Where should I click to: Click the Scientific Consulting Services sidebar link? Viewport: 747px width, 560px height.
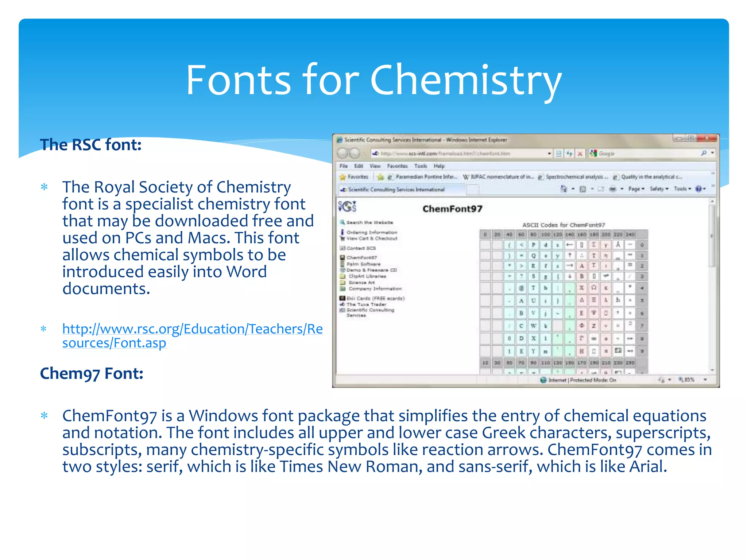pyautogui.click(x=370, y=313)
